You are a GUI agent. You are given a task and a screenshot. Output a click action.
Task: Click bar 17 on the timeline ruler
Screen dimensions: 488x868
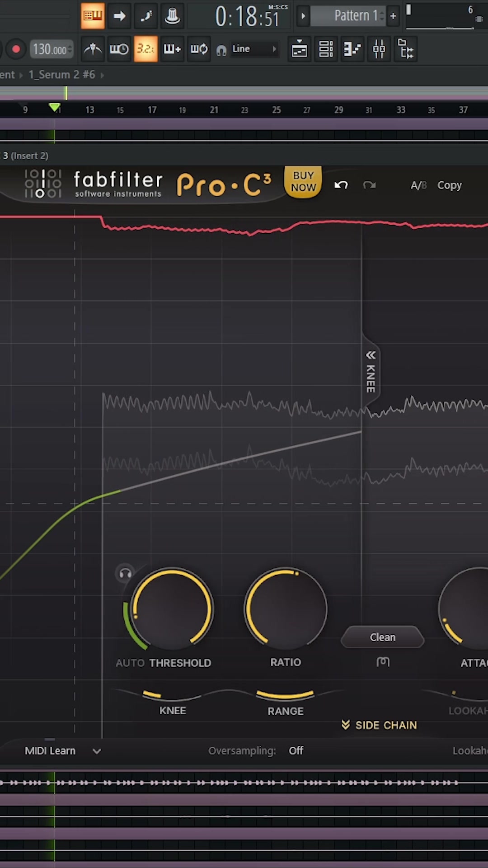pos(152,110)
